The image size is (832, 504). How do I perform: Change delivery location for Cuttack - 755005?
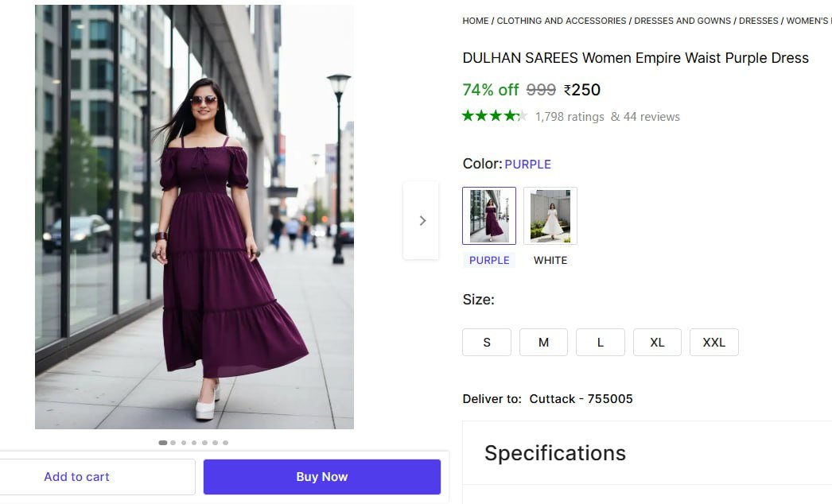click(x=581, y=398)
